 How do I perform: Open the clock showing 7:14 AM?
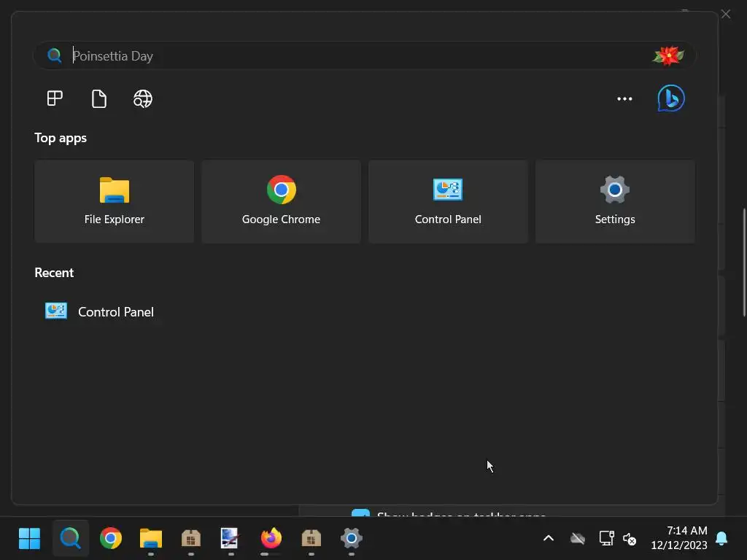(679, 537)
